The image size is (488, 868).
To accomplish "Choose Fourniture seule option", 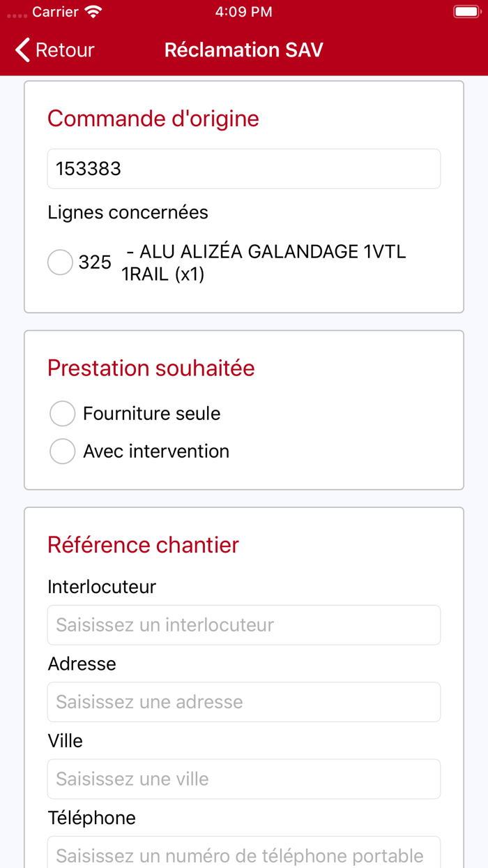I will [63, 414].
